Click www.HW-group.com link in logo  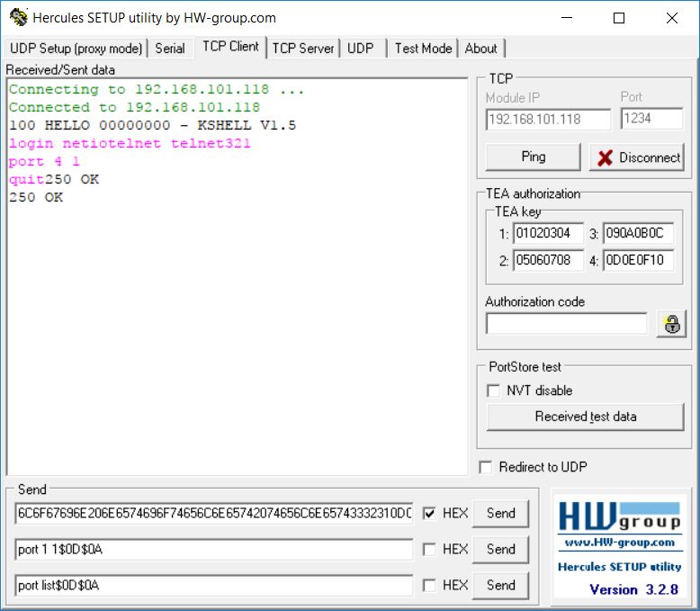pyautogui.click(x=620, y=543)
